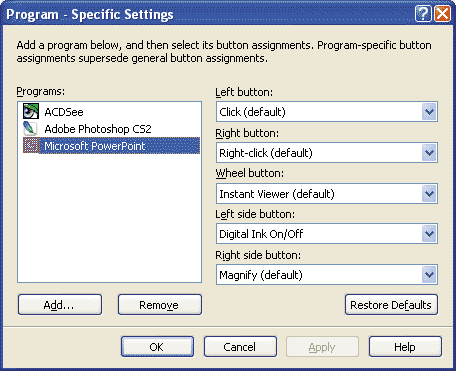The image size is (456, 371).
Task: Open the Left side button dropdown arrow
Action: [x=429, y=234]
